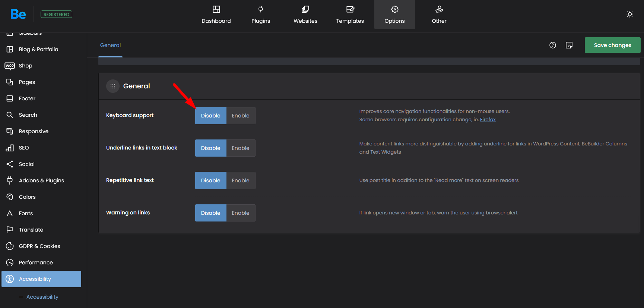Open the Plugins section
The height and width of the screenshot is (308, 644).
[261, 15]
